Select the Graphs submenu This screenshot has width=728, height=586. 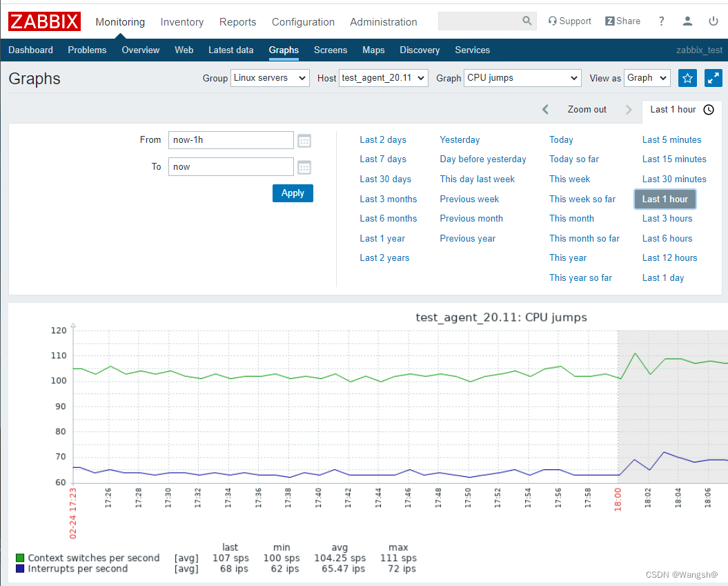tap(284, 50)
